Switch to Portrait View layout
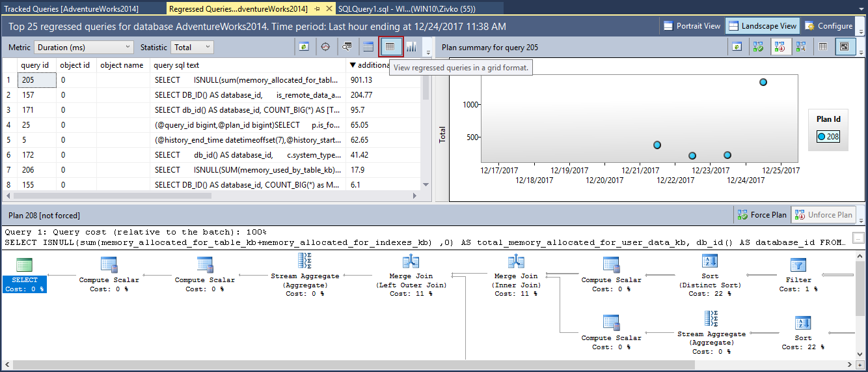Viewport: 868px width, 372px height. (692, 26)
